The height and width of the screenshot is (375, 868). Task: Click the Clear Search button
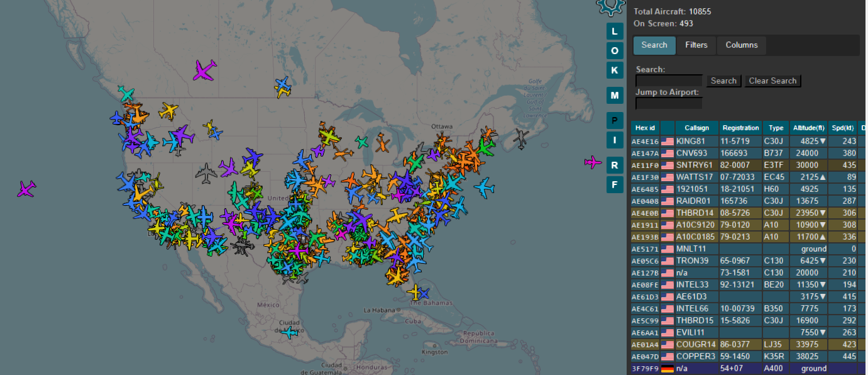click(x=772, y=81)
